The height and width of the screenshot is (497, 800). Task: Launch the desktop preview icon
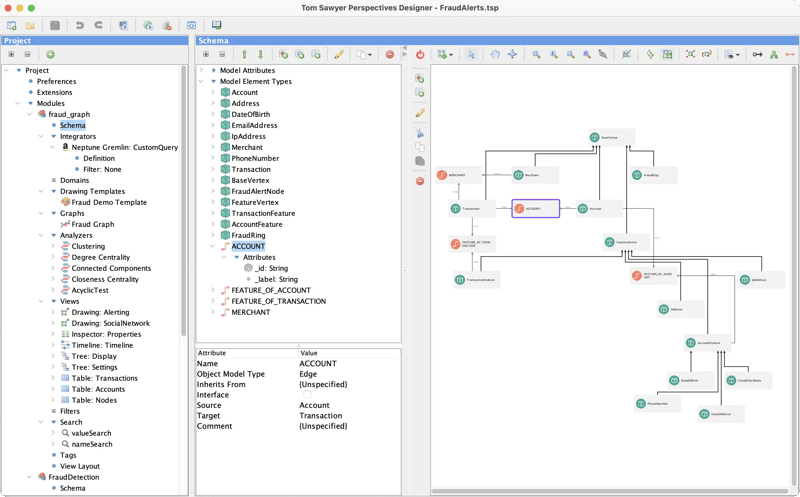tap(123, 25)
